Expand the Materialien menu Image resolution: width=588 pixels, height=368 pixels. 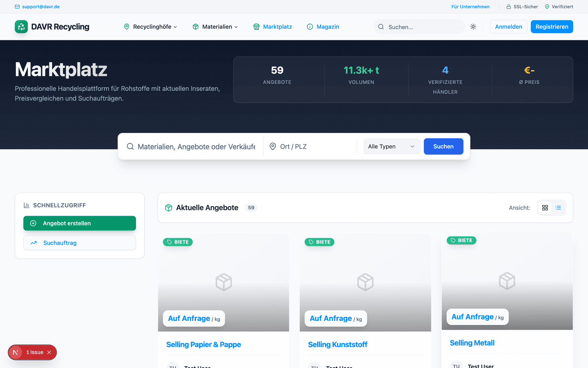[215, 26]
